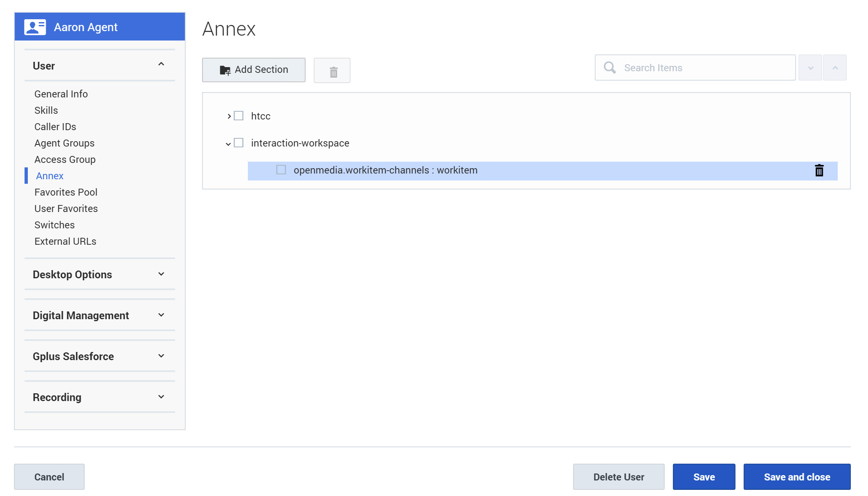Jump to previous search result arrow
The image size is (868, 496).
tap(835, 68)
